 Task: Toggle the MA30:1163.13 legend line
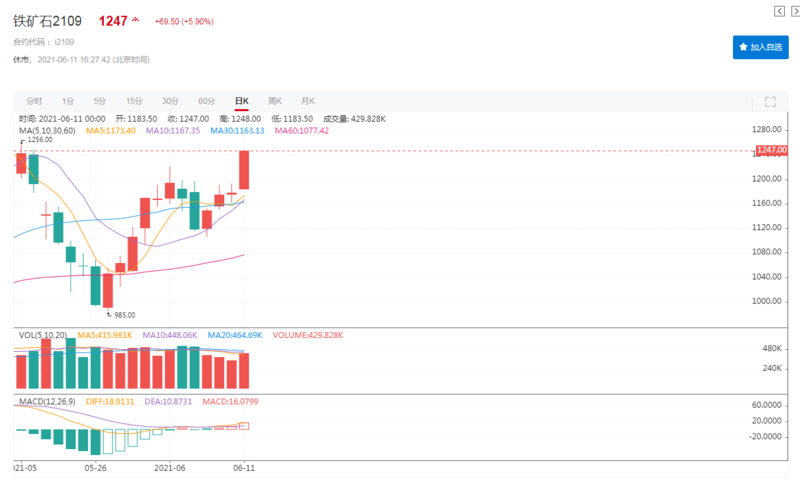[x=236, y=130]
